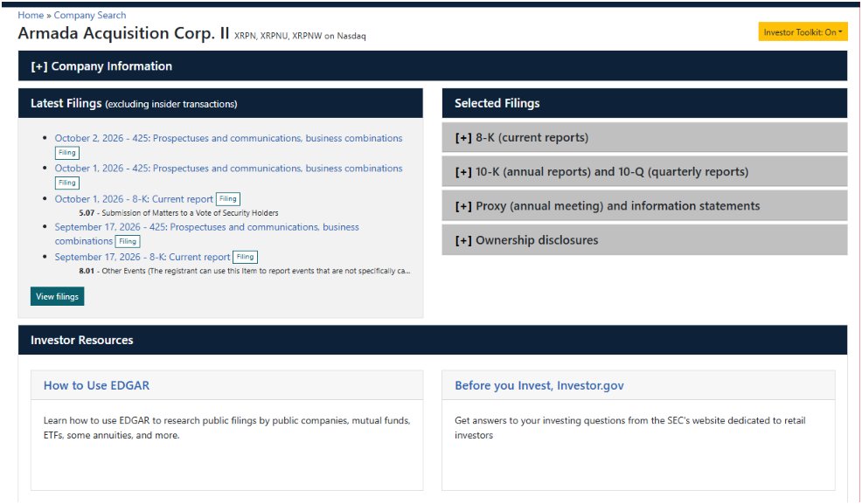Expand Proxy and information statements section
Image resolution: width=862 pixels, height=504 pixels.
click(x=644, y=206)
